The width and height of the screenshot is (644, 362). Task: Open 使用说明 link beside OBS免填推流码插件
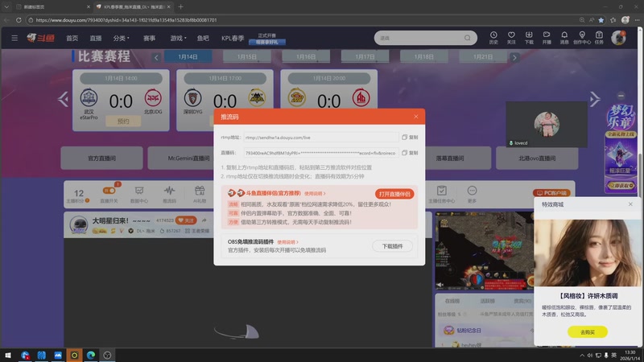(x=287, y=242)
